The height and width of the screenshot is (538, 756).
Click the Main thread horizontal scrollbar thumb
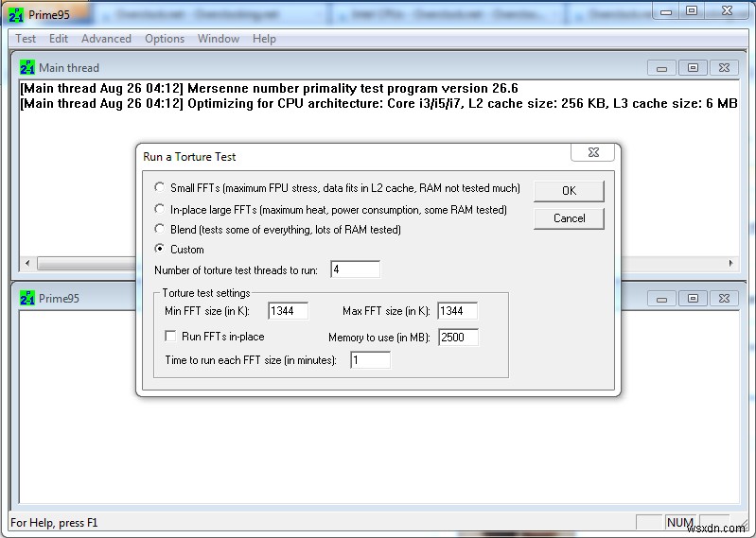coord(87,263)
